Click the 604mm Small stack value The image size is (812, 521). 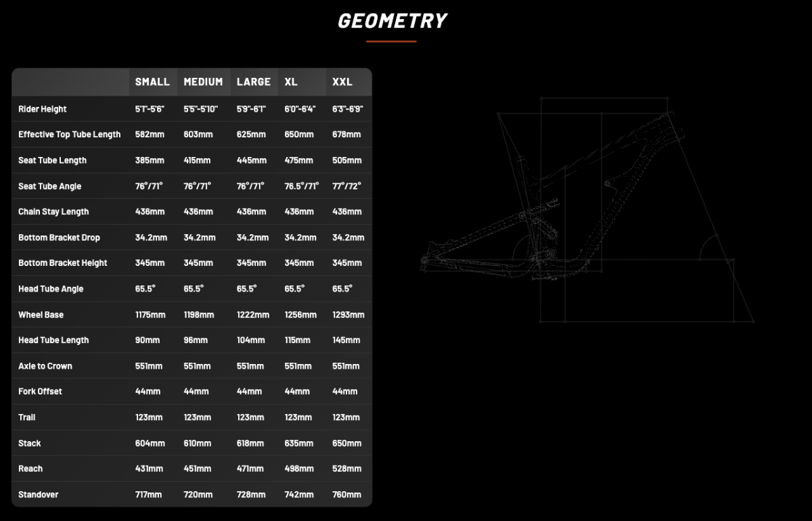150,443
